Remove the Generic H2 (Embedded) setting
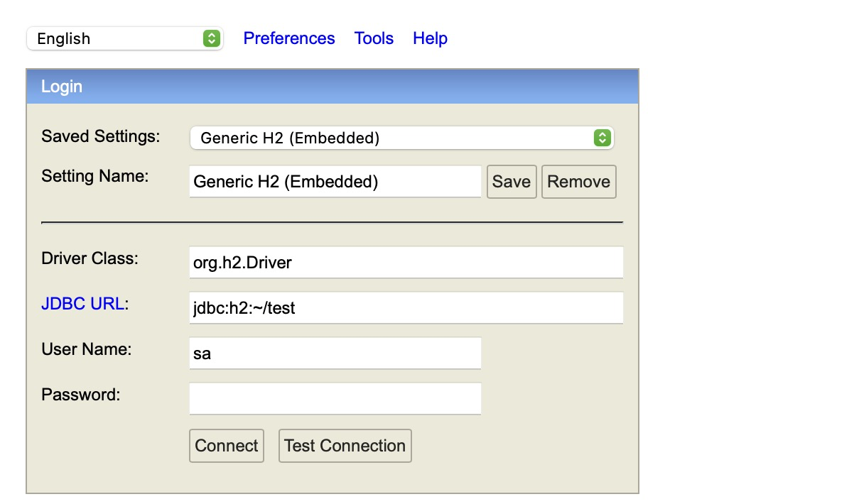Viewport: 854px width, 504px height. [579, 182]
